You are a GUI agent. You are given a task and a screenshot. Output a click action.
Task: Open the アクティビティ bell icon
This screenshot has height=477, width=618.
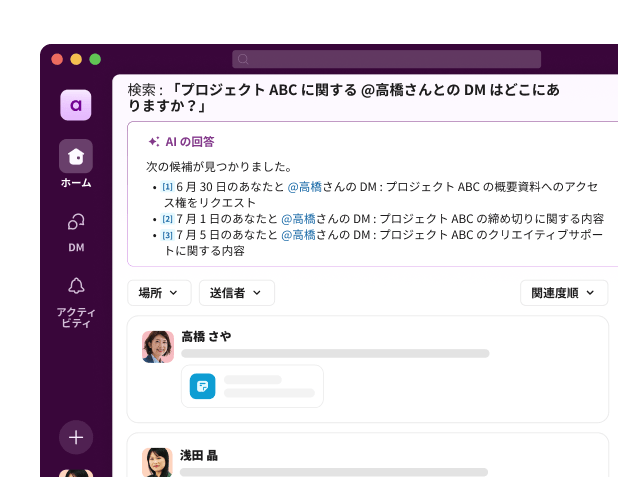(76, 286)
